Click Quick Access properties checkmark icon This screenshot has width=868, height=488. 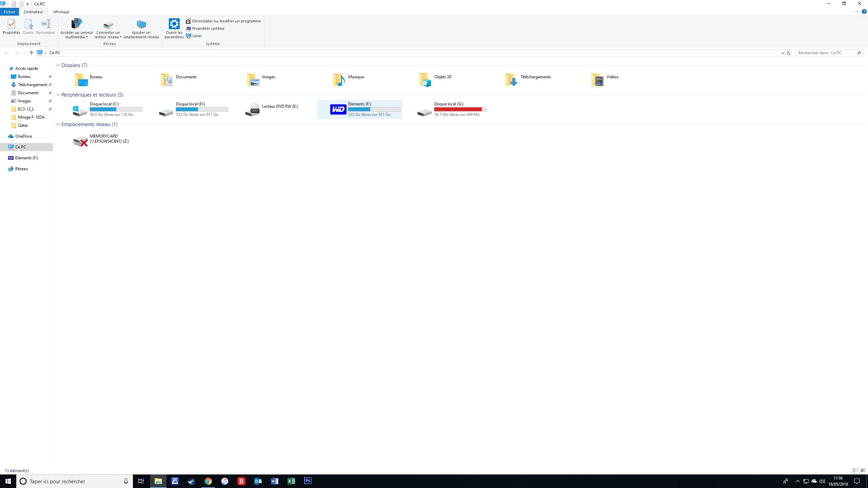coord(14,4)
